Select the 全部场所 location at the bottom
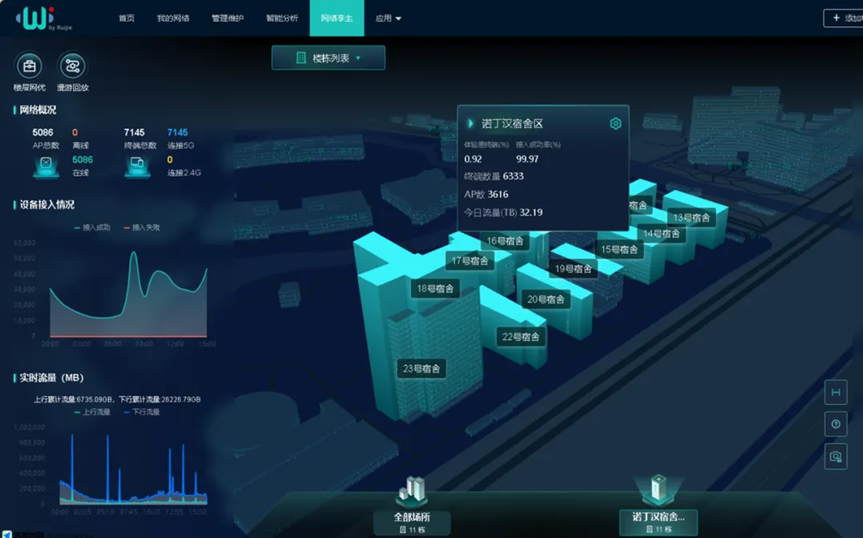Screen dimensions: 863x538 pos(412,519)
